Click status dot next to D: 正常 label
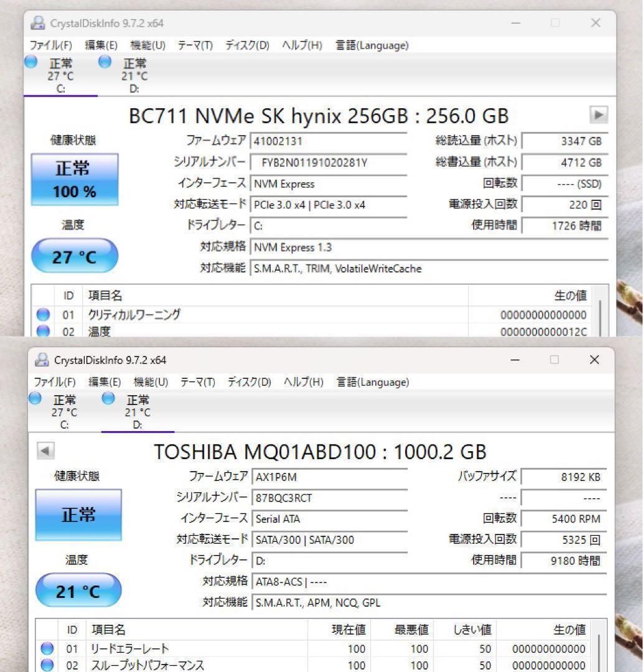This screenshot has height=672, width=643. click(108, 399)
